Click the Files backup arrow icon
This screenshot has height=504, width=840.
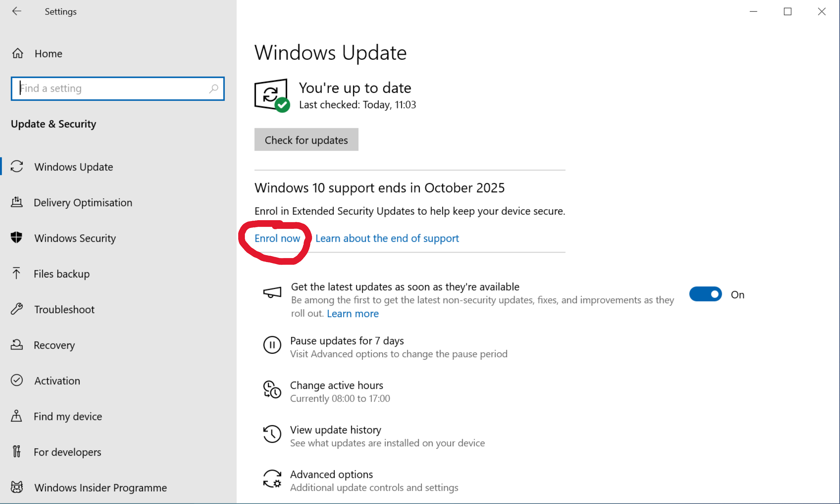click(x=16, y=273)
